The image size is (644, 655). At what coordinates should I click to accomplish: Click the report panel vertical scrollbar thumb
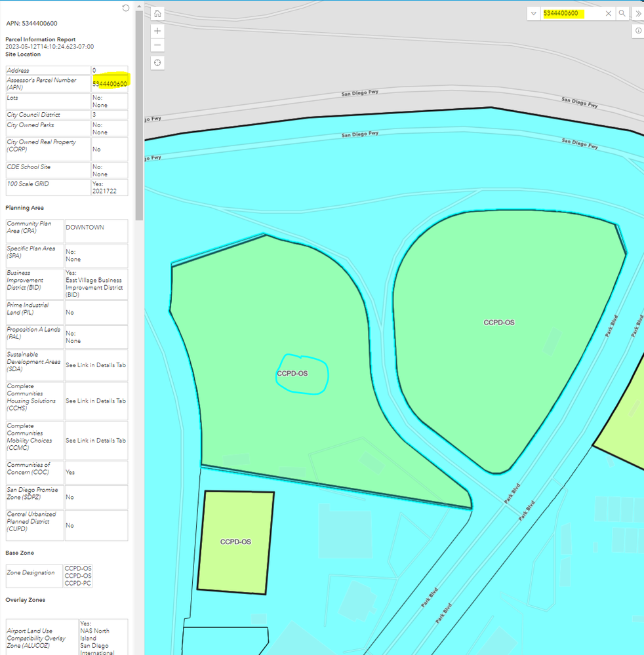click(x=139, y=115)
